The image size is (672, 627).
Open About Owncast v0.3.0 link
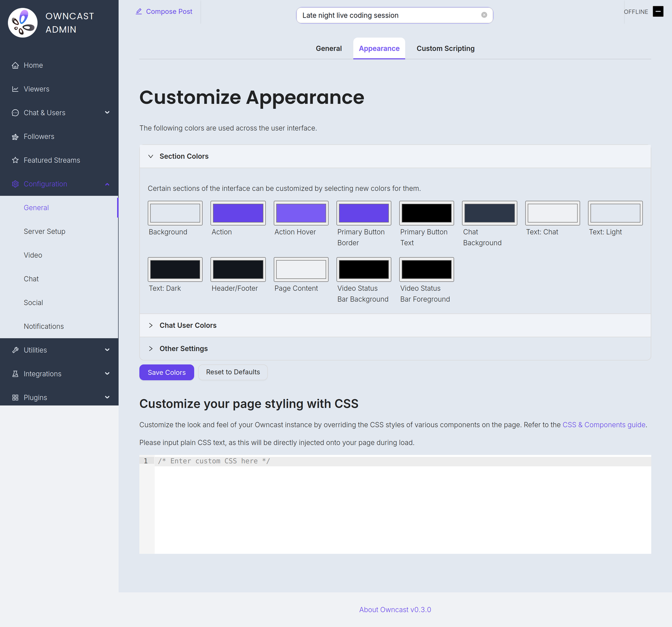(395, 610)
